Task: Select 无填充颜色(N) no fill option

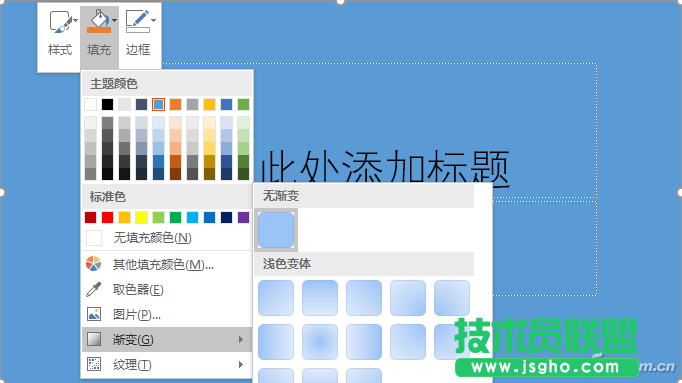Action: click(x=166, y=238)
